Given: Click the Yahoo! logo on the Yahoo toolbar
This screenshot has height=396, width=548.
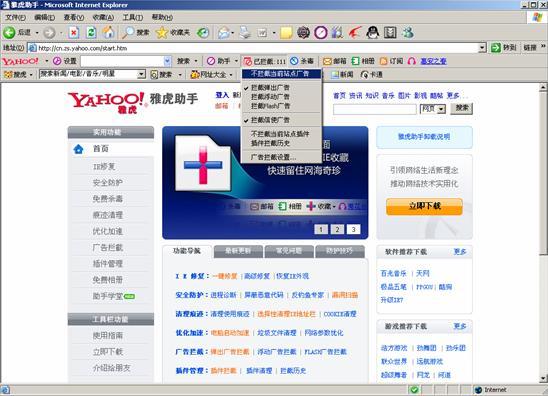Looking at the screenshot, I should 20,61.
